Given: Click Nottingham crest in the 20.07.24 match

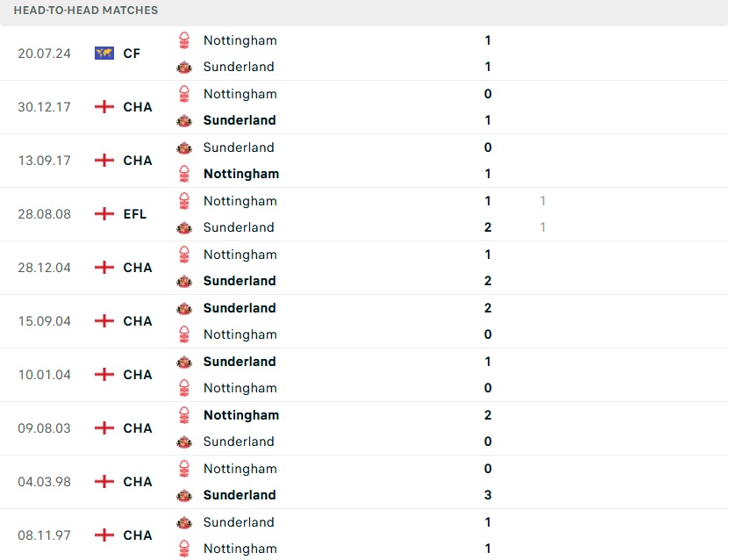Looking at the screenshot, I should [184, 40].
